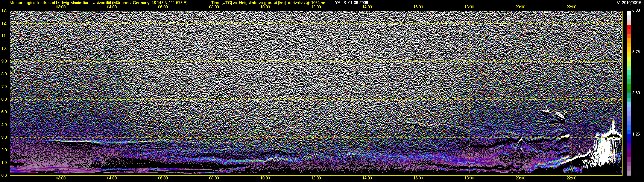
Task: Click the 2.50 color scale value
Action: (636, 93)
